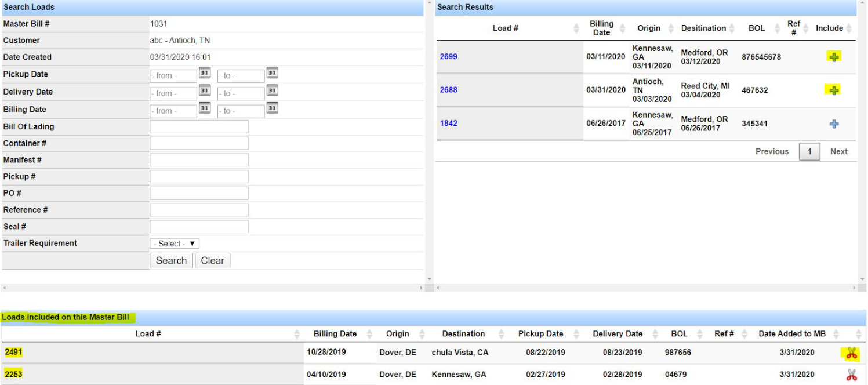868x385 pixels.
Task: Open load 1842 link
Action: pyautogui.click(x=449, y=124)
